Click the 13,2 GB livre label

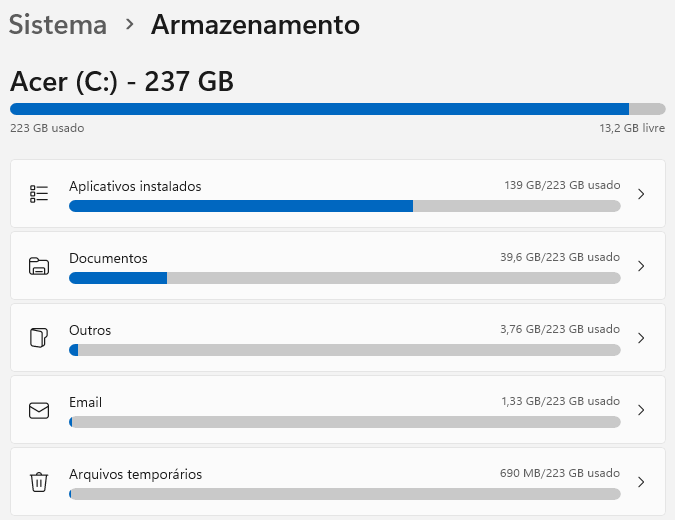tap(632, 128)
